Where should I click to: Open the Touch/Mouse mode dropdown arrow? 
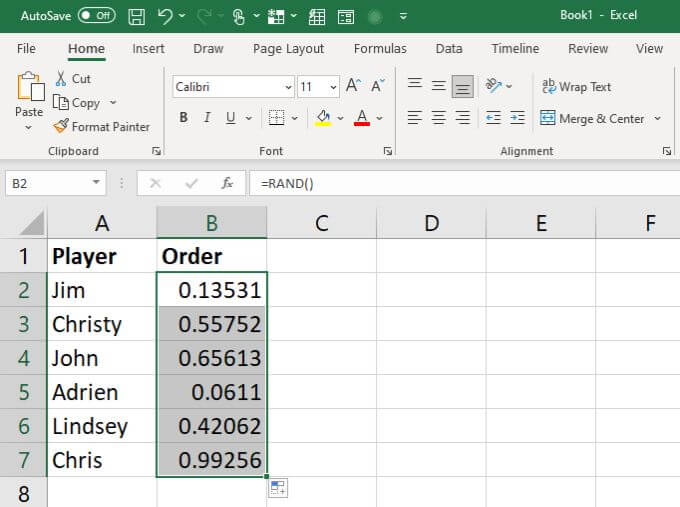point(256,16)
